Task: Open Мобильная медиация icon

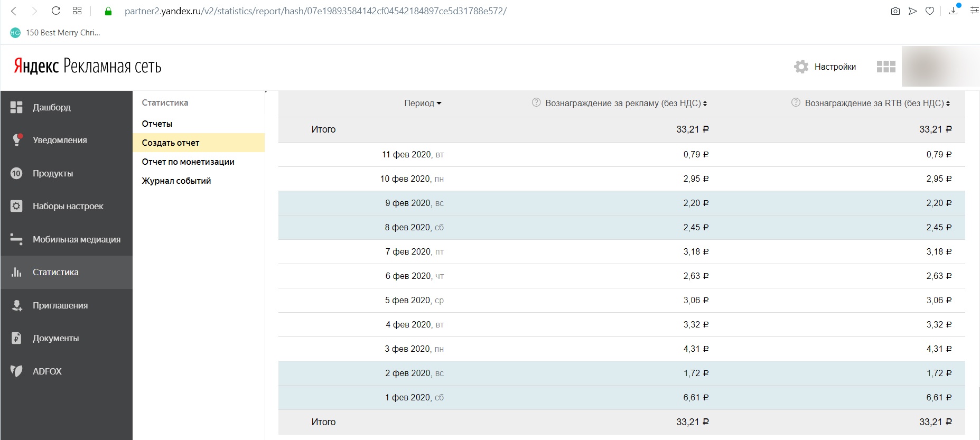Action: 16,239
